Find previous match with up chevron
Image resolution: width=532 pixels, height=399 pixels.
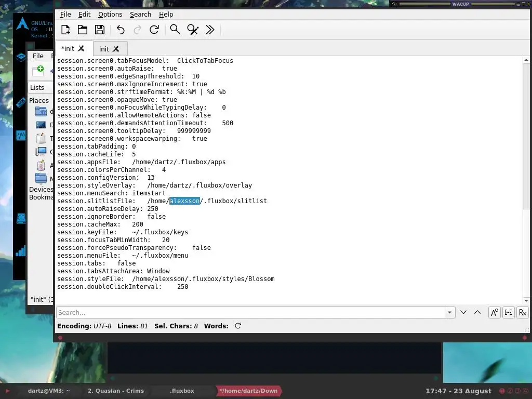pos(477,312)
